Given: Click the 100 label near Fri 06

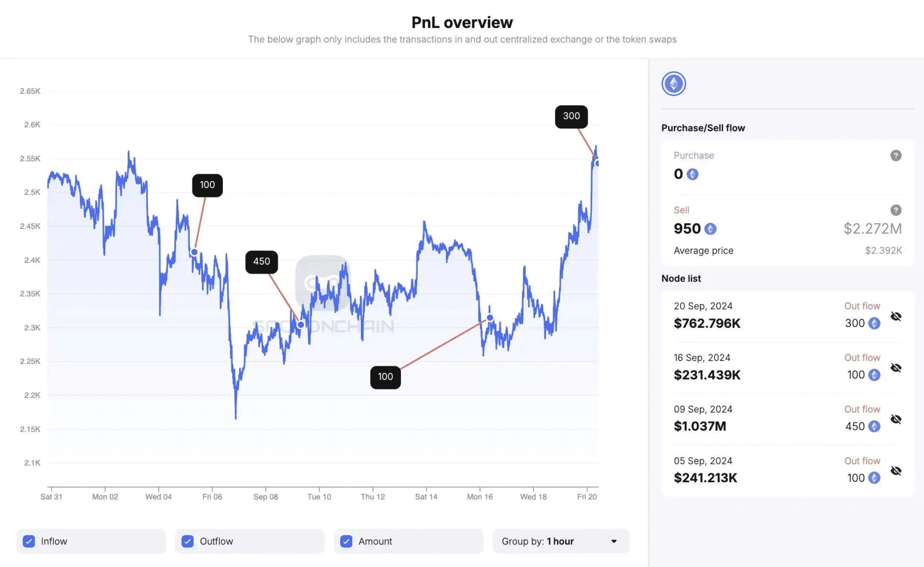Looking at the screenshot, I should [207, 185].
